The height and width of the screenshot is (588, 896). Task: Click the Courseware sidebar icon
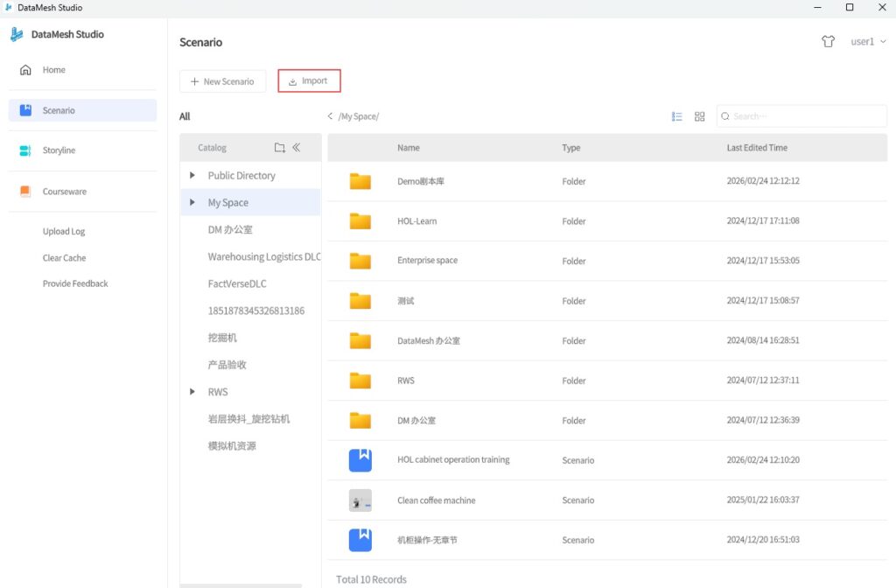(25, 192)
